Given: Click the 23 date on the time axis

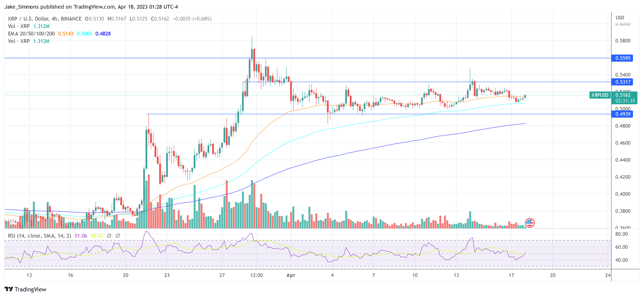Looking at the screenshot, I should tap(167, 275).
